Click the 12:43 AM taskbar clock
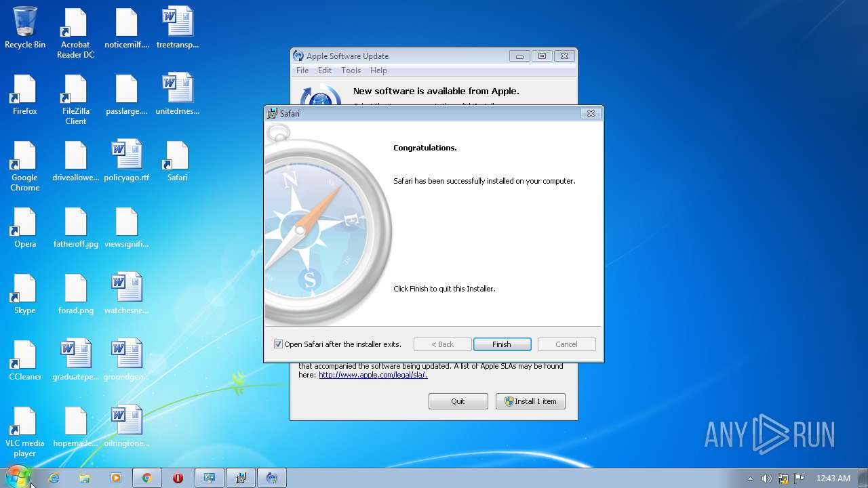 coord(833,479)
